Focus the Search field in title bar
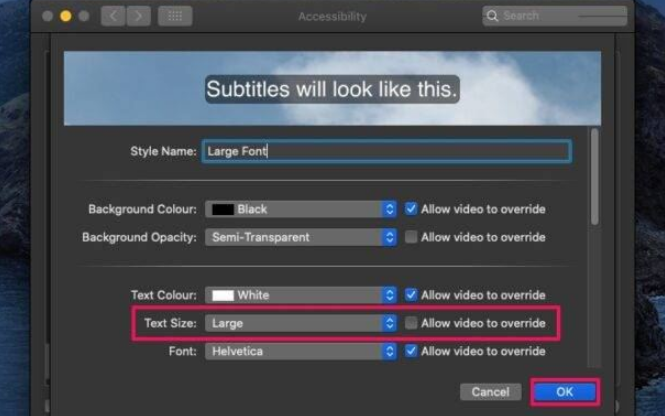Image resolution: width=665 pixels, height=416 pixels. [555, 16]
